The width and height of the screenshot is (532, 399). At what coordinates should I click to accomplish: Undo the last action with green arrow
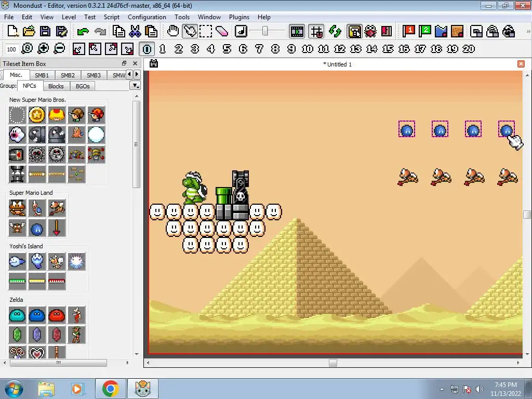click(83, 31)
